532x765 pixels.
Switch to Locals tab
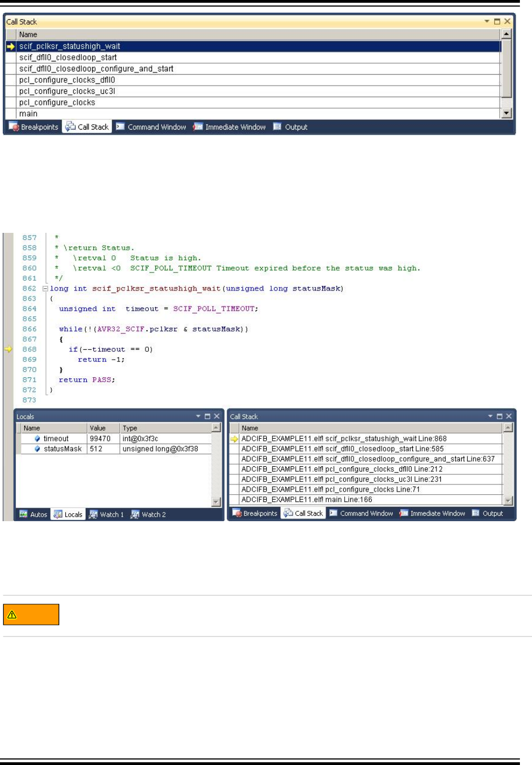click(x=68, y=515)
